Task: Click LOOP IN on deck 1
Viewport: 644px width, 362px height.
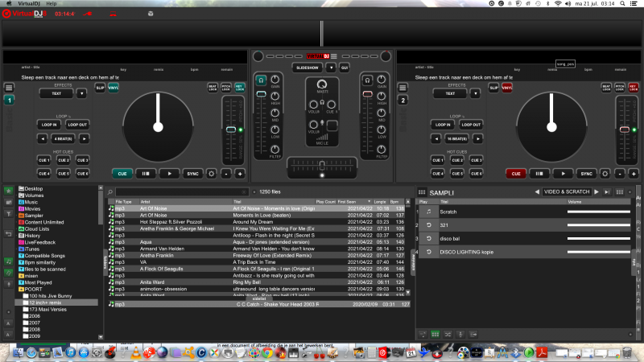Action: pyautogui.click(x=49, y=125)
